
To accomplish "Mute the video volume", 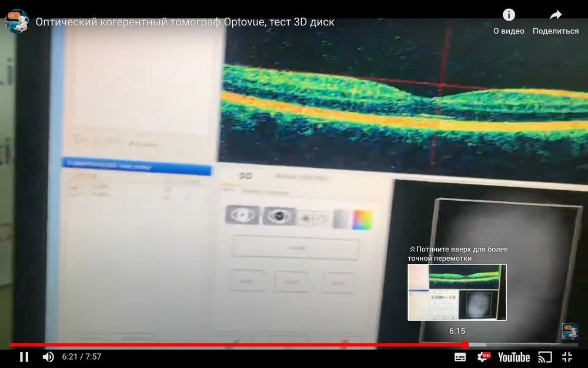I will [48, 357].
